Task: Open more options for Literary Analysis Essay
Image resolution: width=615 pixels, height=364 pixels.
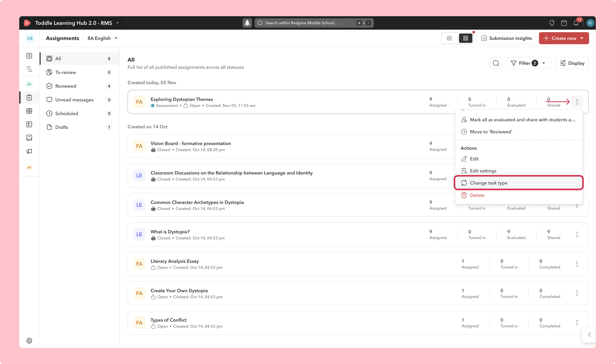Action: pos(577,264)
